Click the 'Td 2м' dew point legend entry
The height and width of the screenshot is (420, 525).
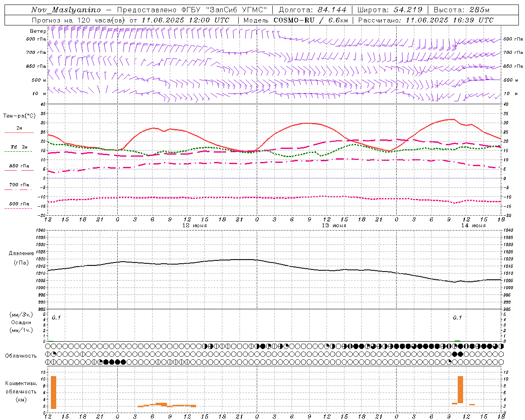(x=19, y=147)
